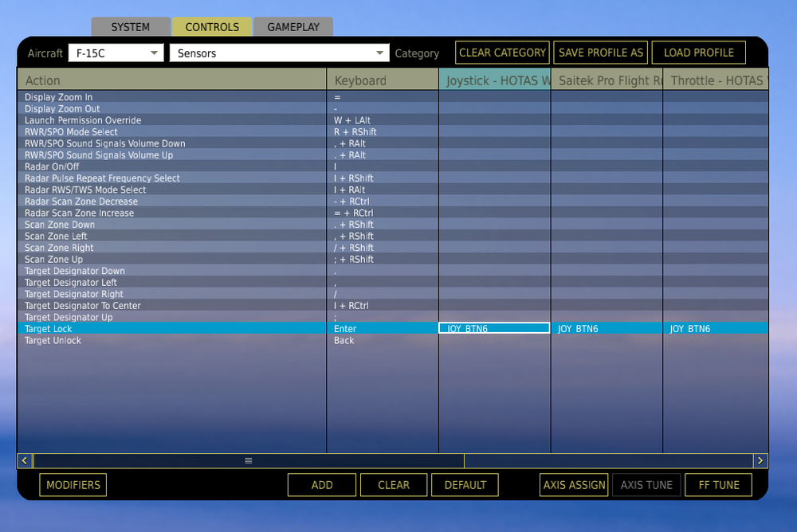Viewport: 797px width, 532px height.
Task: Switch to the GAMEPLAY tab
Action: (x=293, y=27)
